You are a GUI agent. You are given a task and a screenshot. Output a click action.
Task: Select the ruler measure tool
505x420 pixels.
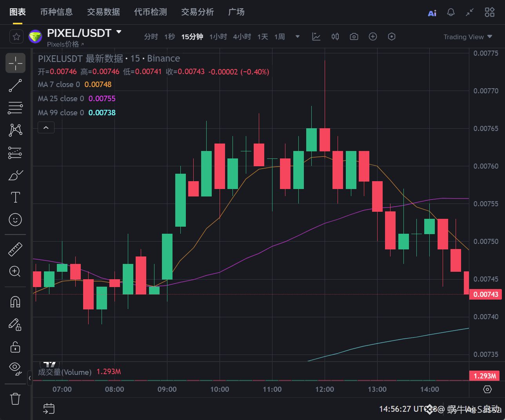tap(15, 249)
